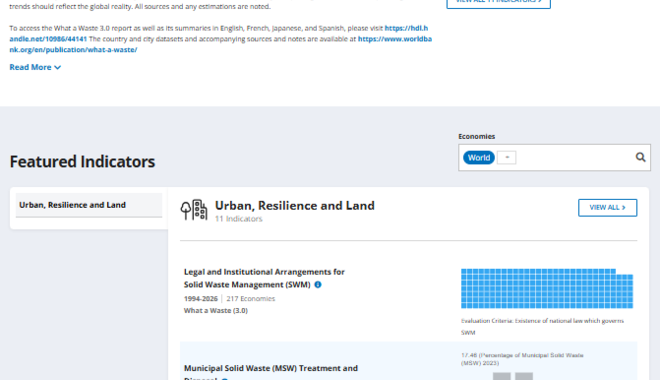
Task: Click the search magnifier icon in Economies field
Action: pyautogui.click(x=640, y=157)
